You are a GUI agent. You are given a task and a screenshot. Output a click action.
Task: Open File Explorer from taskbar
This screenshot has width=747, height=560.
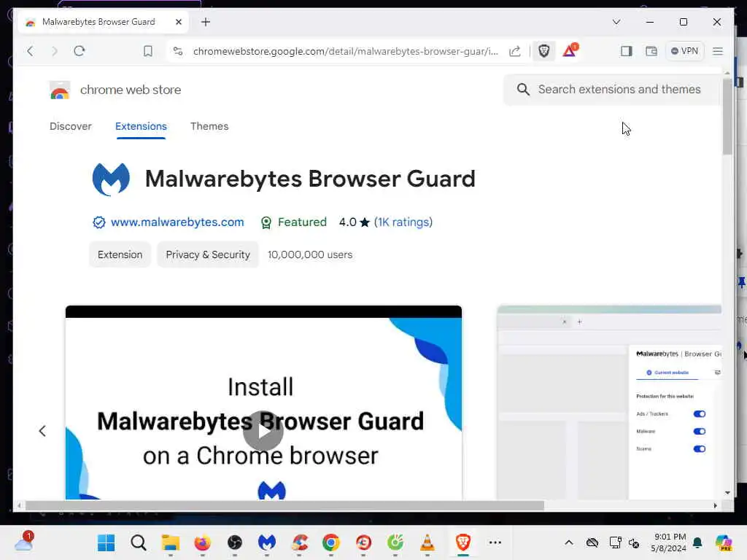(171, 542)
